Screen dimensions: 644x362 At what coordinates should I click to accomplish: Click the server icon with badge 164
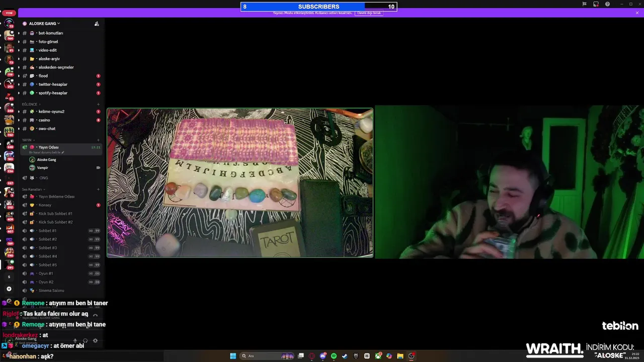[9, 35]
